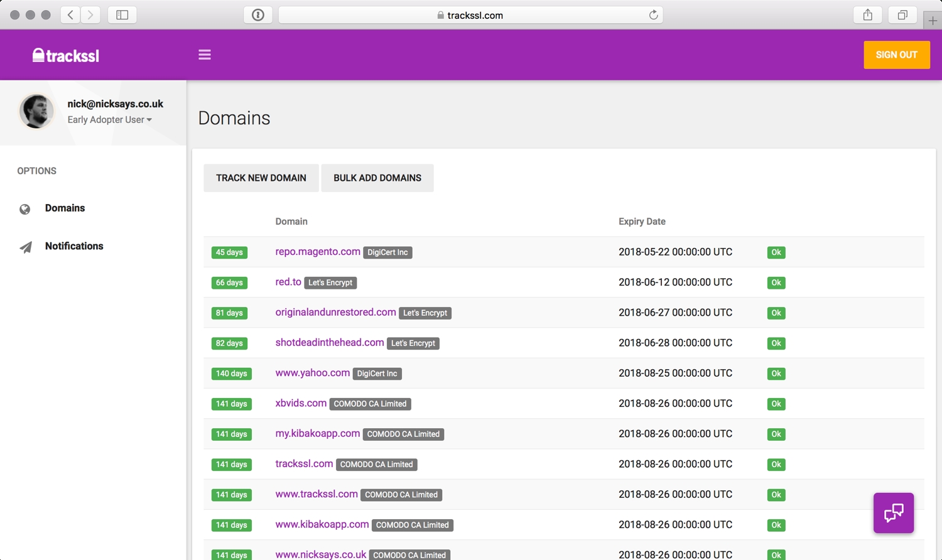Open the www.yahoo.com domain link
Screen dimensions: 942x560
(x=313, y=373)
